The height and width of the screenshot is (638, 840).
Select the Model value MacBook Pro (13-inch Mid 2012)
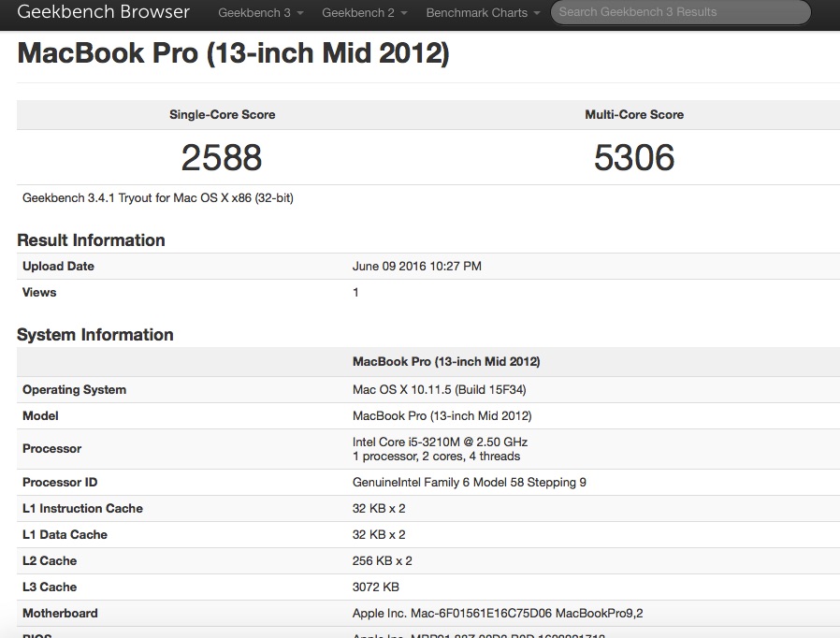tap(442, 416)
